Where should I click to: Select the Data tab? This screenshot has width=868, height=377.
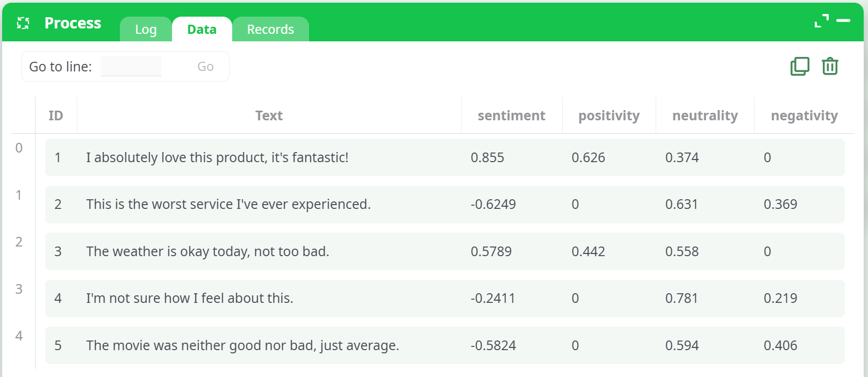[x=202, y=30]
